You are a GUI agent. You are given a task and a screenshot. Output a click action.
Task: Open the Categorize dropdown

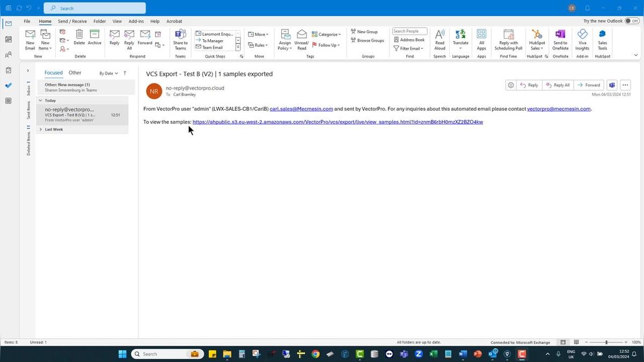(326, 34)
